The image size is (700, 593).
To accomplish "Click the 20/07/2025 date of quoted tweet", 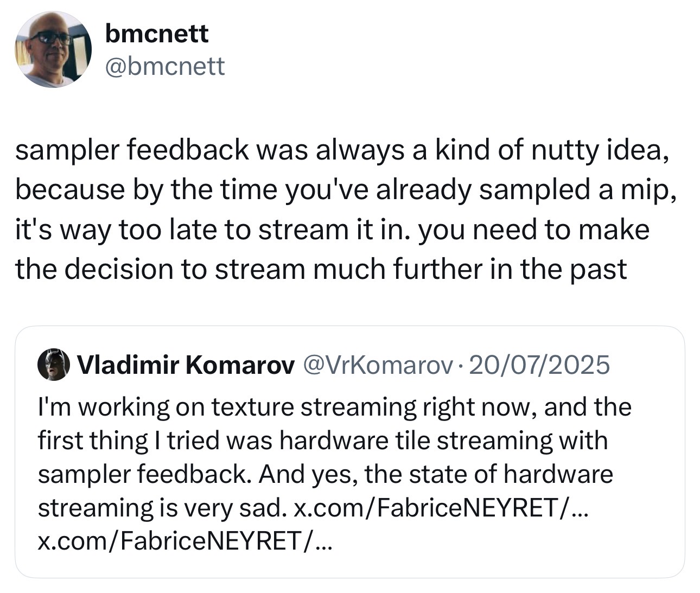I will pyautogui.click(x=539, y=366).
